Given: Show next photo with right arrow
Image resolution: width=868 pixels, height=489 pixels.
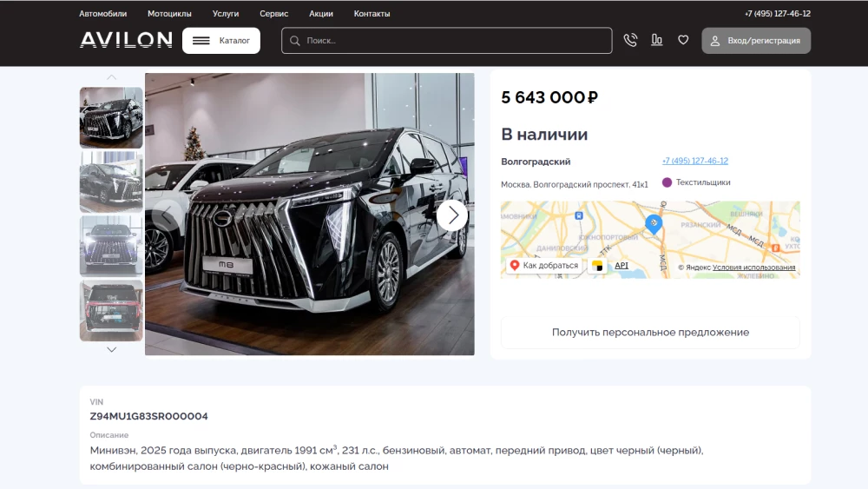Looking at the screenshot, I should (452, 215).
